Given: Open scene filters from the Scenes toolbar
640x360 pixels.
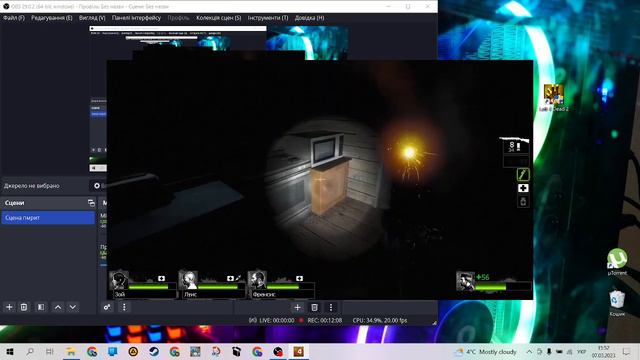Looking at the screenshot, I should [x=41, y=307].
